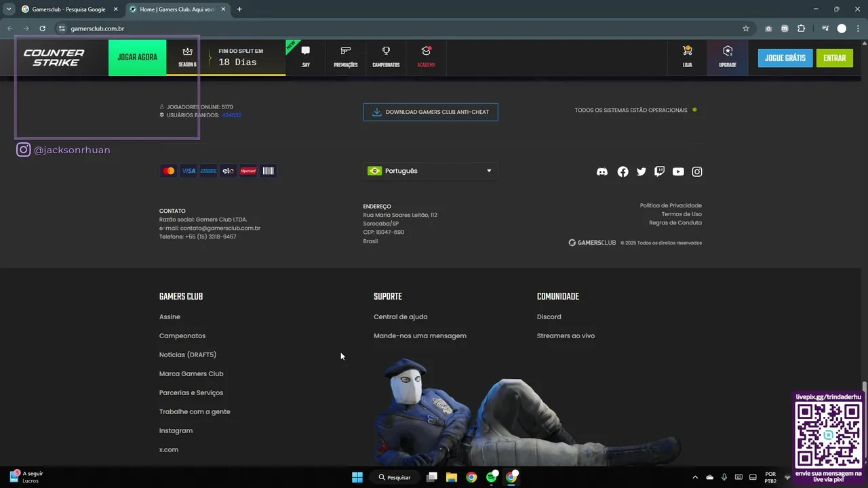Open Trabalhe com a gente link

195,411
